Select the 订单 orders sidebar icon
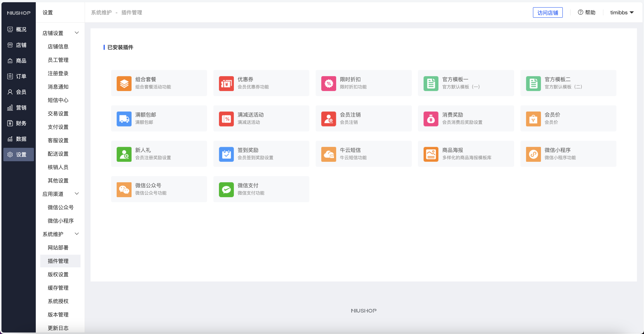 pyautogui.click(x=10, y=76)
